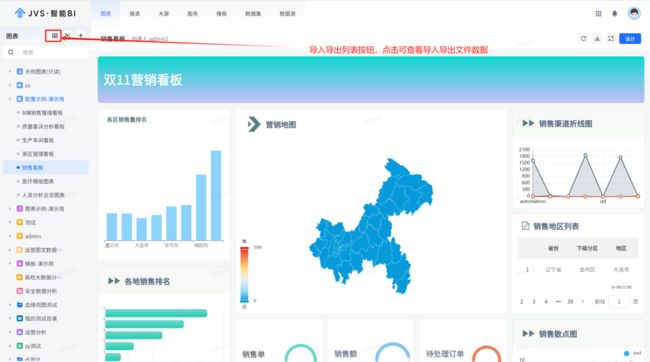The height and width of the screenshot is (362, 650).
Task: Select the highlighted 销售看板 item
Action: (46, 167)
